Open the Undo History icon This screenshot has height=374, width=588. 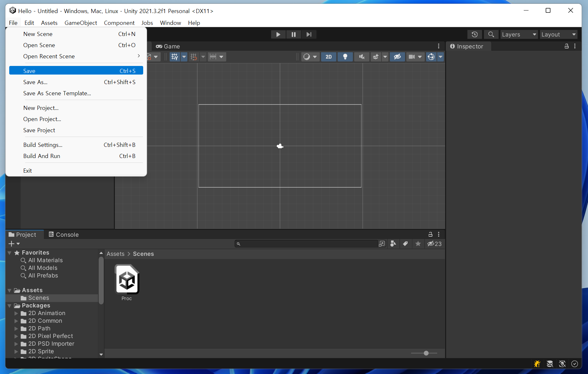(x=474, y=34)
